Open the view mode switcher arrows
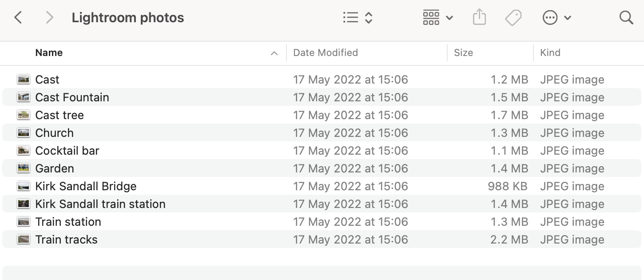Image resolution: width=644 pixels, height=280 pixels. (x=369, y=18)
